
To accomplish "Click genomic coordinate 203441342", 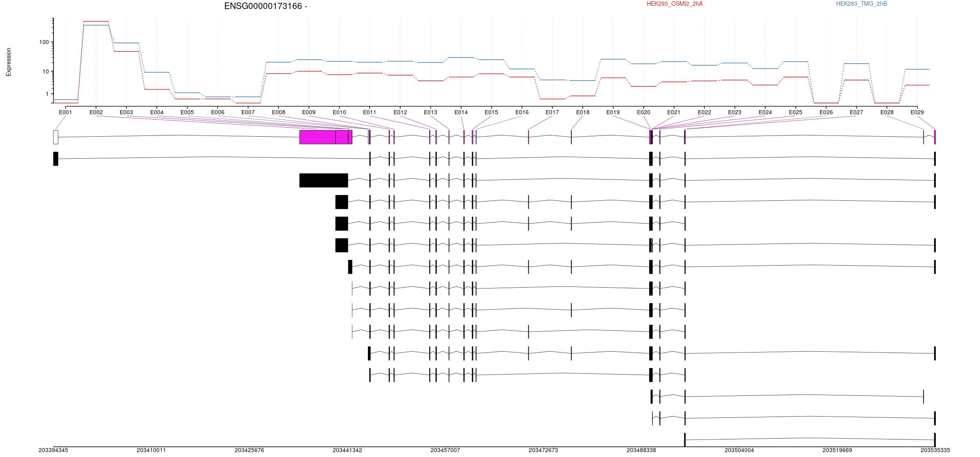I will 347,450.
